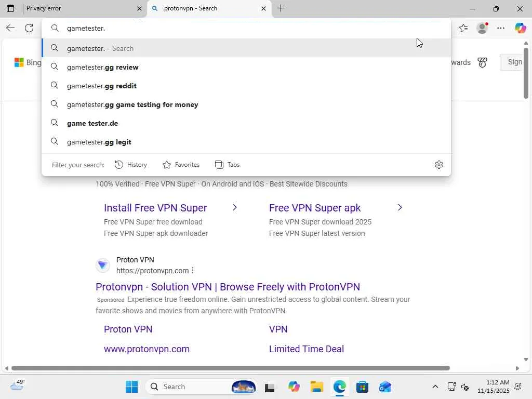
Task: Go back with the browser back arrow
Action: [x=10, y=28]
